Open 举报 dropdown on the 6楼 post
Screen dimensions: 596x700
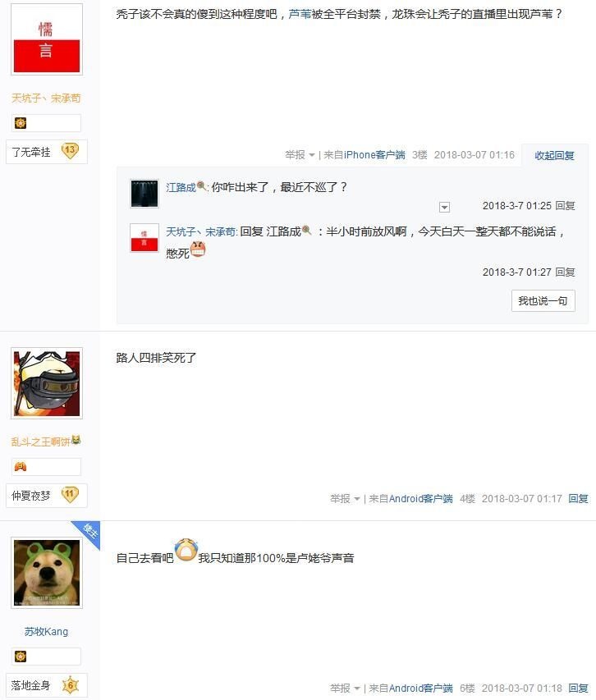[x=345, y=689]
